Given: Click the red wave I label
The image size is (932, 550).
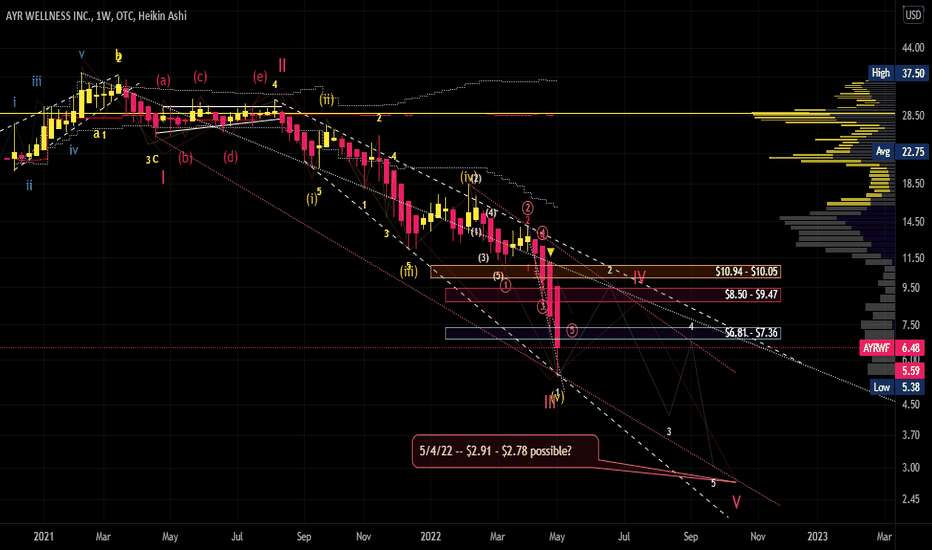Looking at the screenshot, I should 163,177.
